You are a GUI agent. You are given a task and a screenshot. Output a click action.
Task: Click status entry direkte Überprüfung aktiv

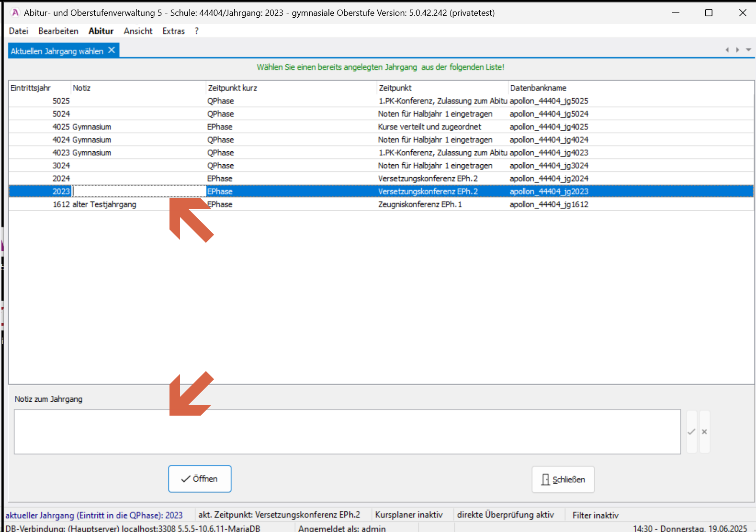(506, 515)
